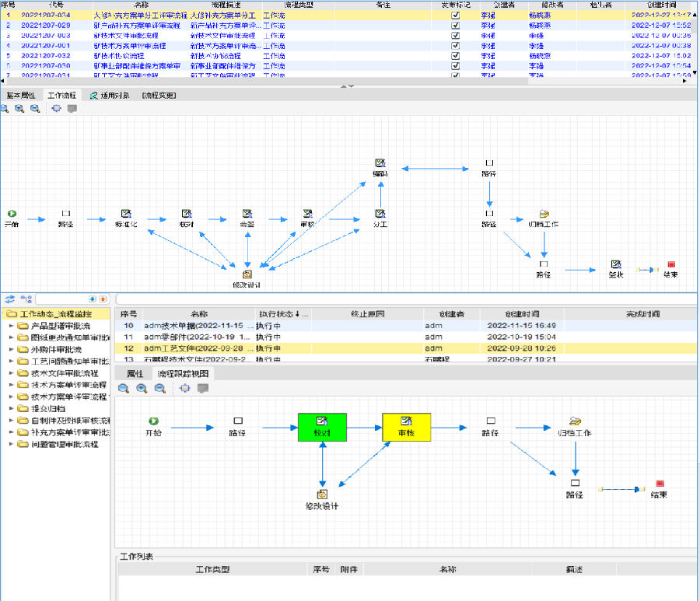Image resolution: width=700 pixels, height=601 pixels.
Task: Uncheck checkbox for row 20221207-001
Action: click(x=455, y=46)
